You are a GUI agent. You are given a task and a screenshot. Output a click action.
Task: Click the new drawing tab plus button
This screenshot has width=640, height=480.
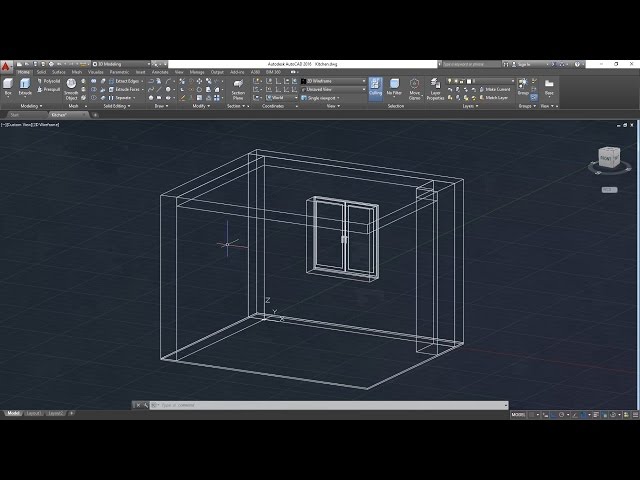click(95, 115)
